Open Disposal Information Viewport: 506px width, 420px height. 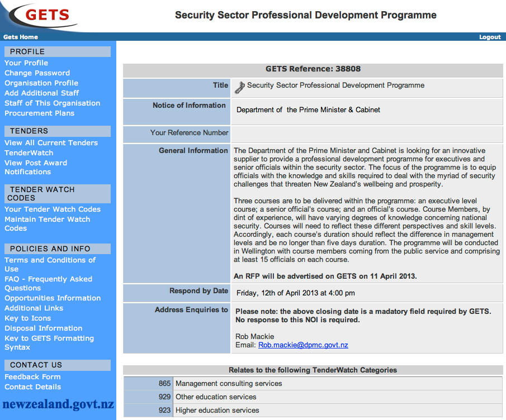point(43,328)
